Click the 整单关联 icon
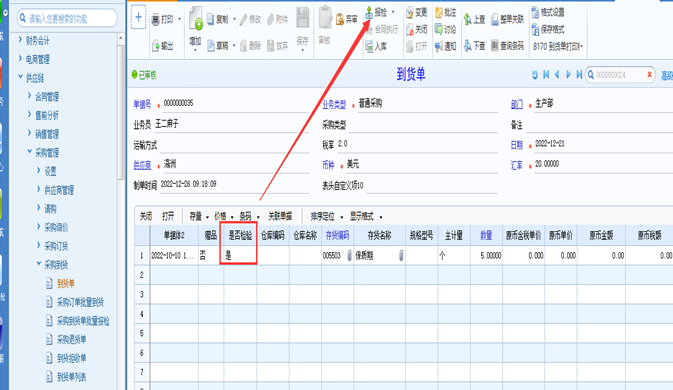Image resolution: width=673 pixels, height=390 pixels. (495, 19)
